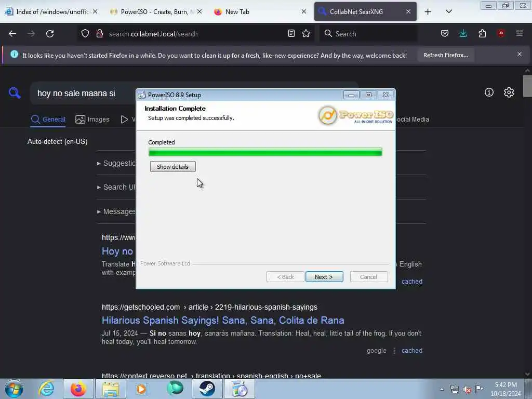This screenshot has width=532, height=399.
Task: Go back one page in Firefox
Action: click(x=12, y=34)
